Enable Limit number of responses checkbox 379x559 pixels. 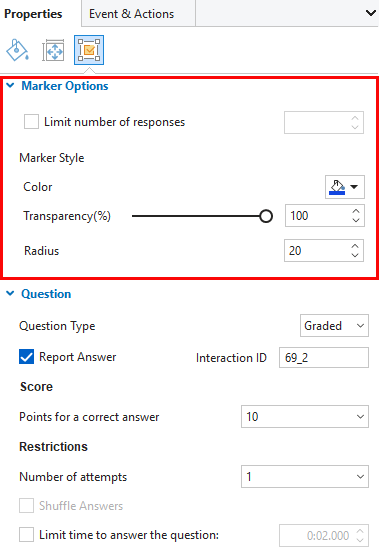tap(31, 122)
